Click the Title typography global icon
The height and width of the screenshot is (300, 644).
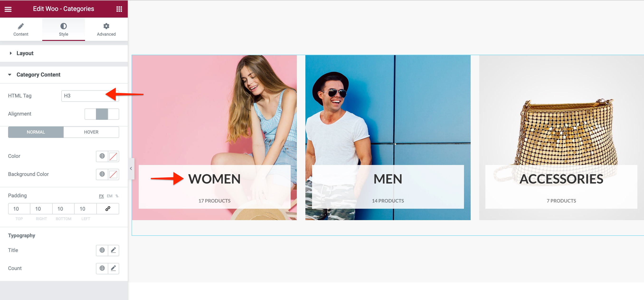pyautogui.click(x=101, y=250)
